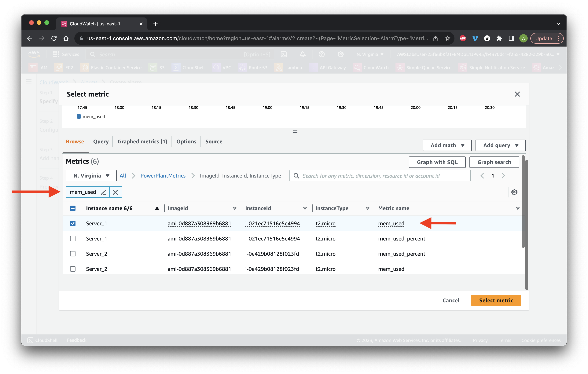
Task: Open the ImageId column filter arrow
Action: click(x=234, y=208)
